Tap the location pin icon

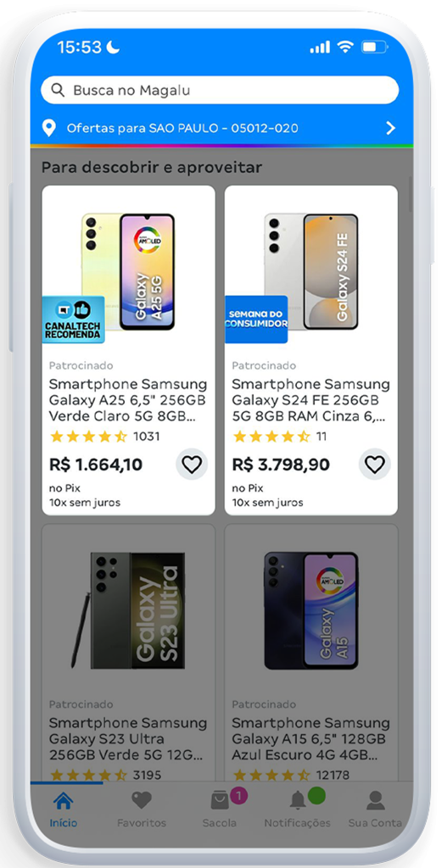pyautogui.click(x=49, y=129)
